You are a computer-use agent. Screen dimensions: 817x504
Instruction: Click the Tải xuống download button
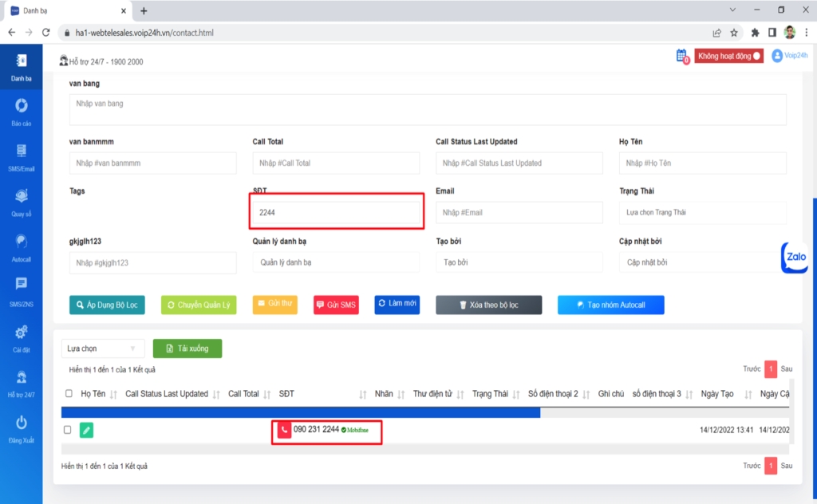coord(187,348)
